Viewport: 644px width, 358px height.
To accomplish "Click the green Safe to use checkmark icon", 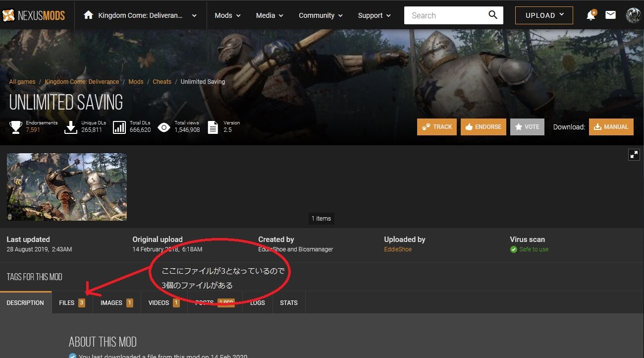I will point(514,249).
